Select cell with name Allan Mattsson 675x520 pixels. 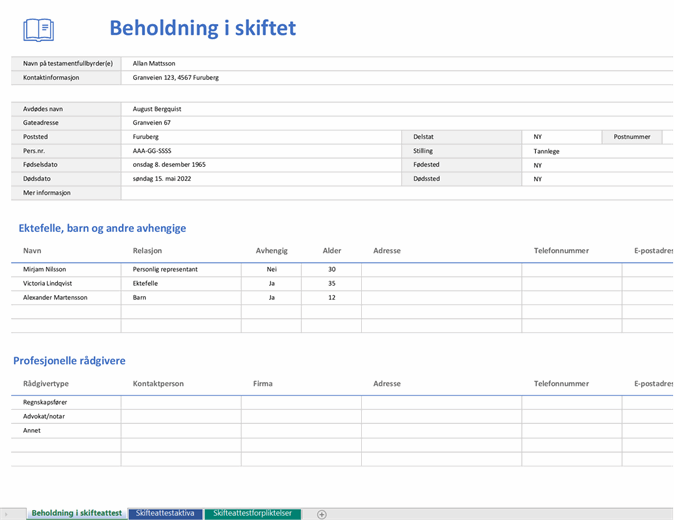397,63
